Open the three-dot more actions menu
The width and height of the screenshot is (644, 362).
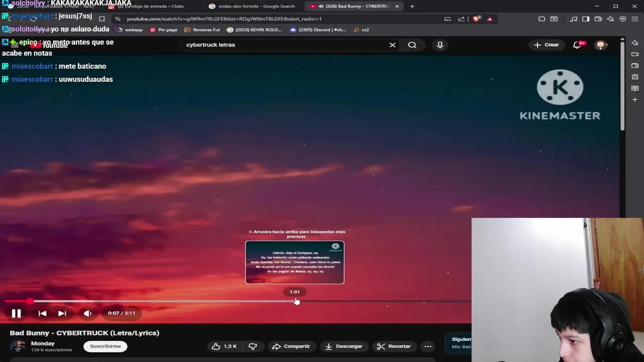428,346
